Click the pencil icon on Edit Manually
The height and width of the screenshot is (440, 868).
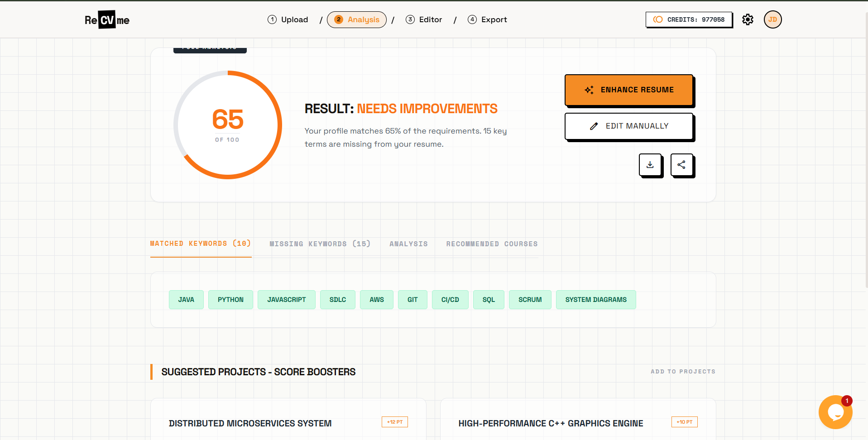tap(594, 126)
